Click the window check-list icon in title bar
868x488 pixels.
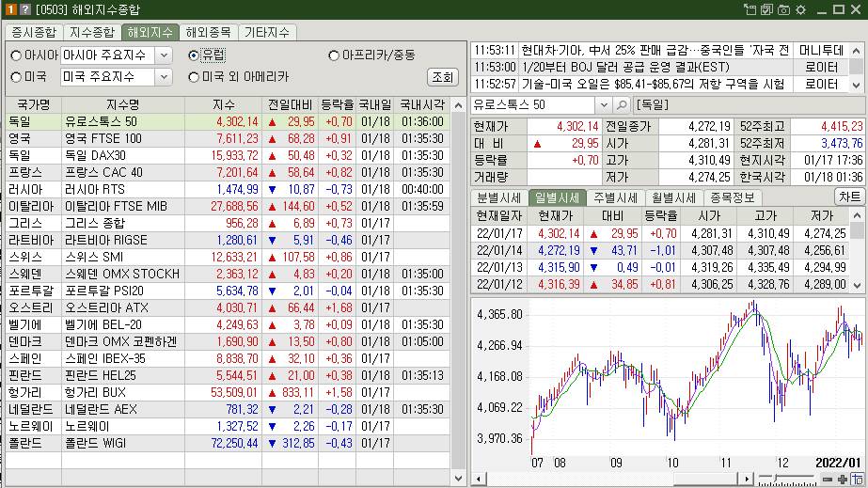[766, 9]
